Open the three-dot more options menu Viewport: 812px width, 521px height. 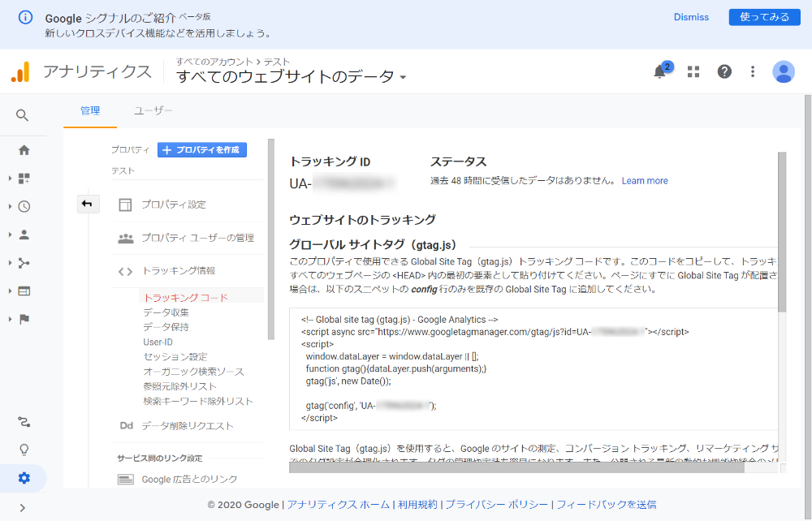(753, 71)
